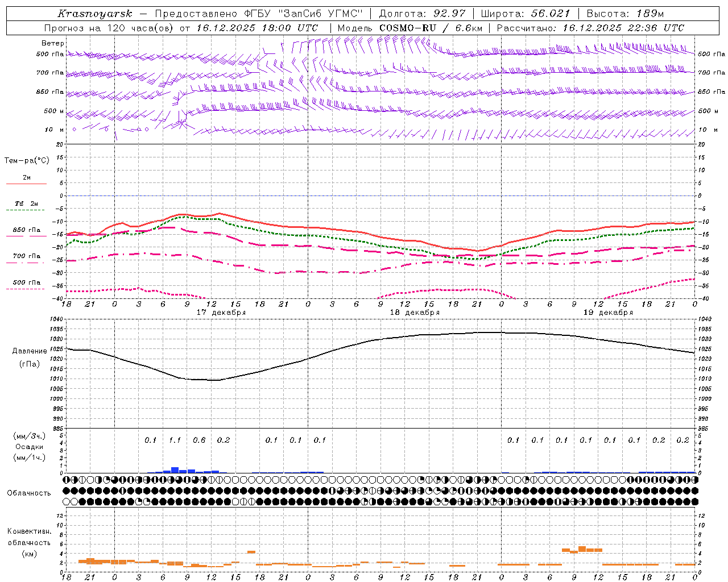Click the 'Конвективн.' convective cloud label
Viewport: 728px width, 582px height.
pos(30,531)
